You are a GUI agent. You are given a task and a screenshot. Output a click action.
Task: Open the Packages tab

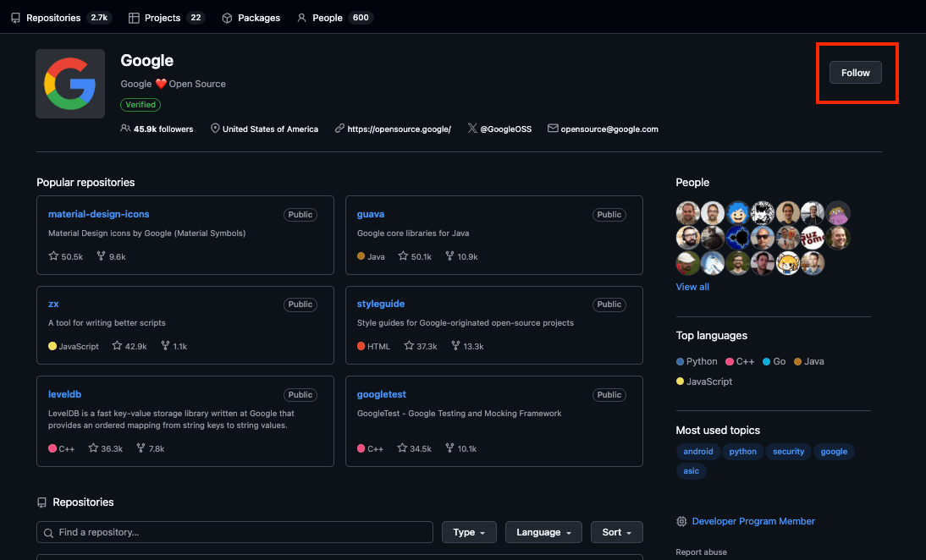[251, 18]
